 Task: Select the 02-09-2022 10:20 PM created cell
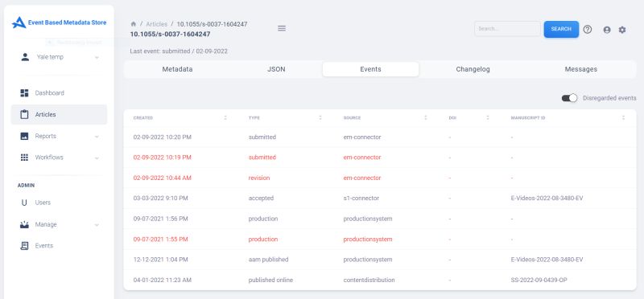[163, 137]
